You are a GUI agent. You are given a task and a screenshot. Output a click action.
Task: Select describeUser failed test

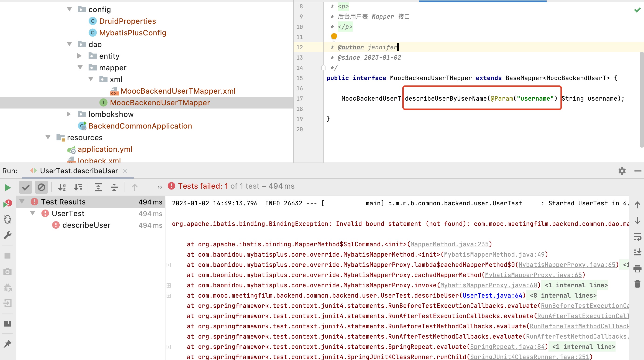(86, 225)
